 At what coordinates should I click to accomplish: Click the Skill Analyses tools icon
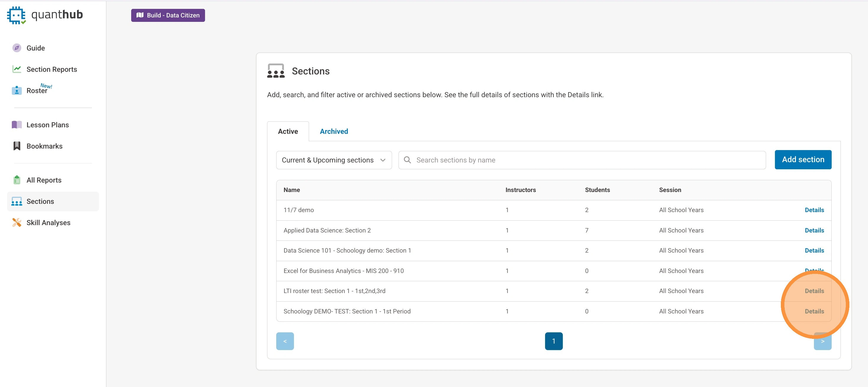[17, 222]
